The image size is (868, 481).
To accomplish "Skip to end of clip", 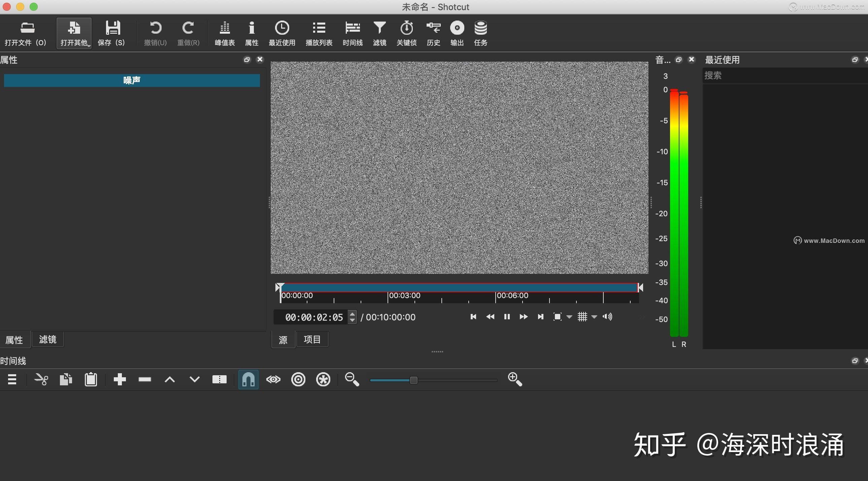I will (x=540, y=317).
